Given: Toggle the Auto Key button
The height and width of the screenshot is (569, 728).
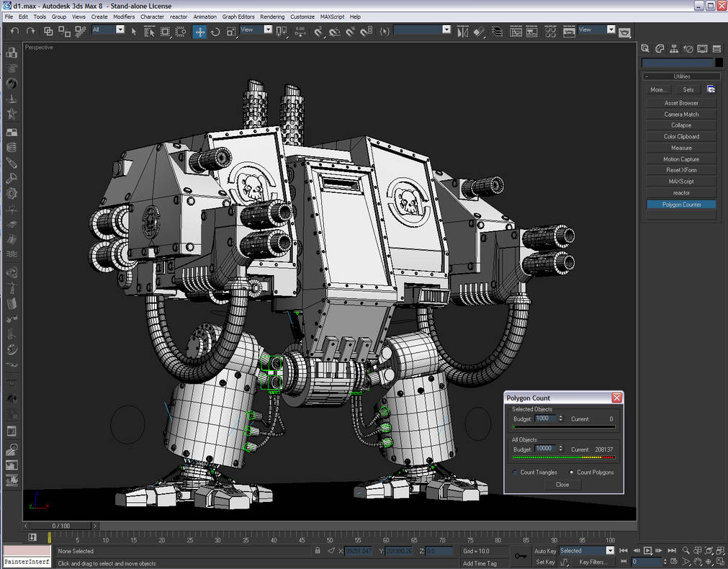Looking at the screenshot, I should (x=544, y=551).
